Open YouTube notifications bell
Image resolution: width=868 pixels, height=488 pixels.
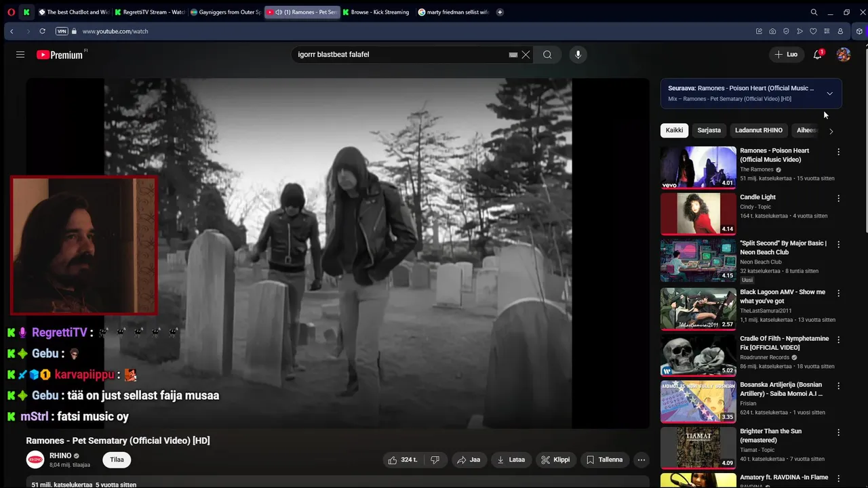818,54
